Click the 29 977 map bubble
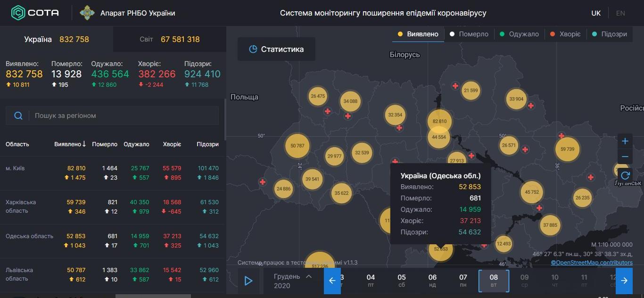The width and height of the screenshot is (644, 298). point(334,156)
